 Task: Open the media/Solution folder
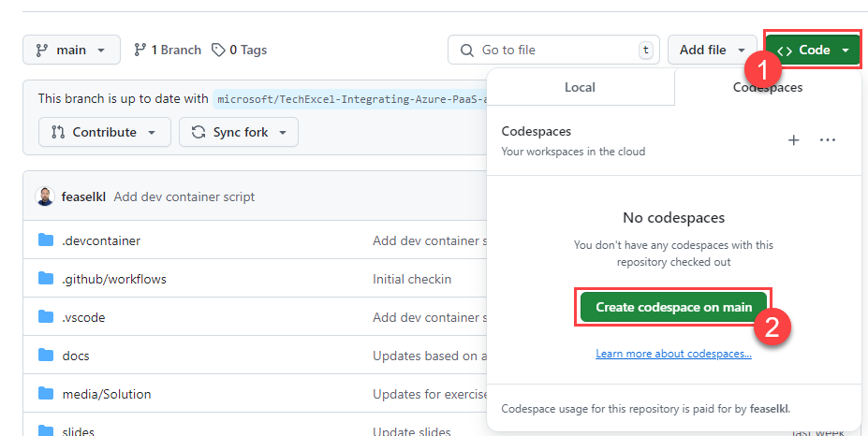click(107, 394)
